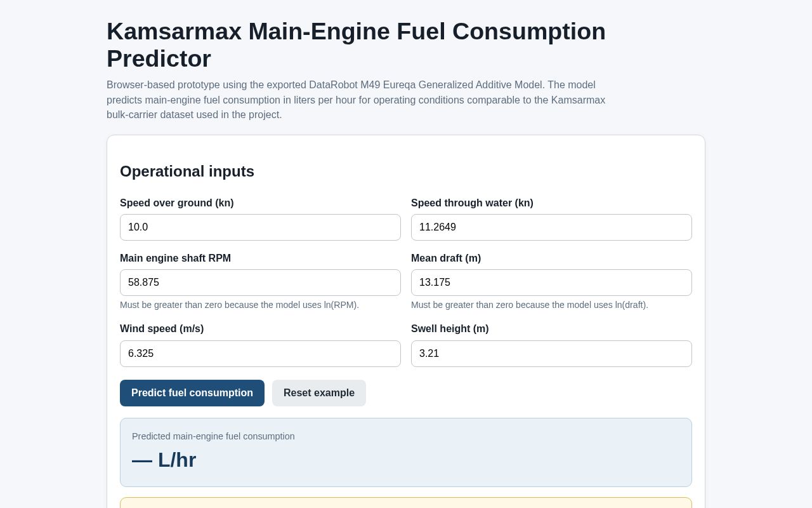Click the 'Wind speed (m/s)' label

(162, 329)
